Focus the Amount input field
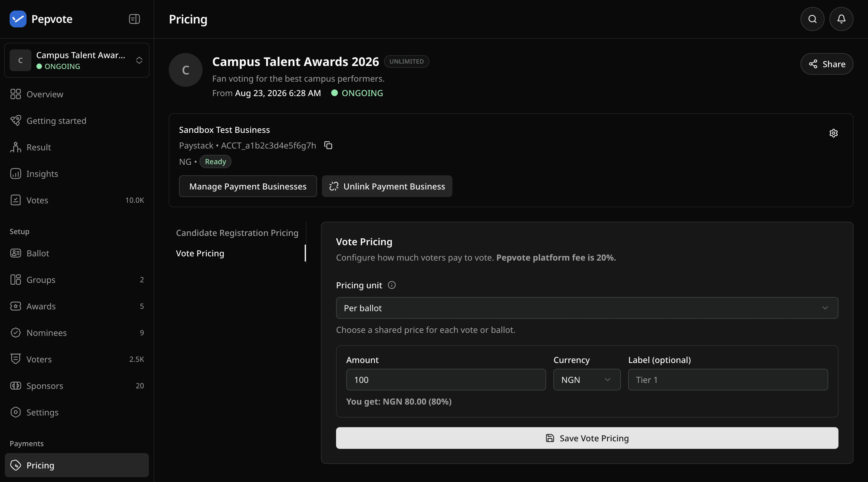 tap(446, 380)
